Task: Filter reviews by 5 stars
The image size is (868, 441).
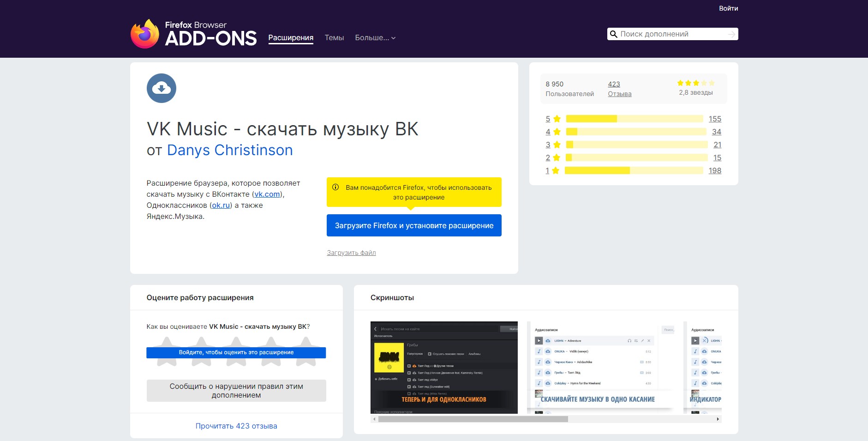Action: 553,119
